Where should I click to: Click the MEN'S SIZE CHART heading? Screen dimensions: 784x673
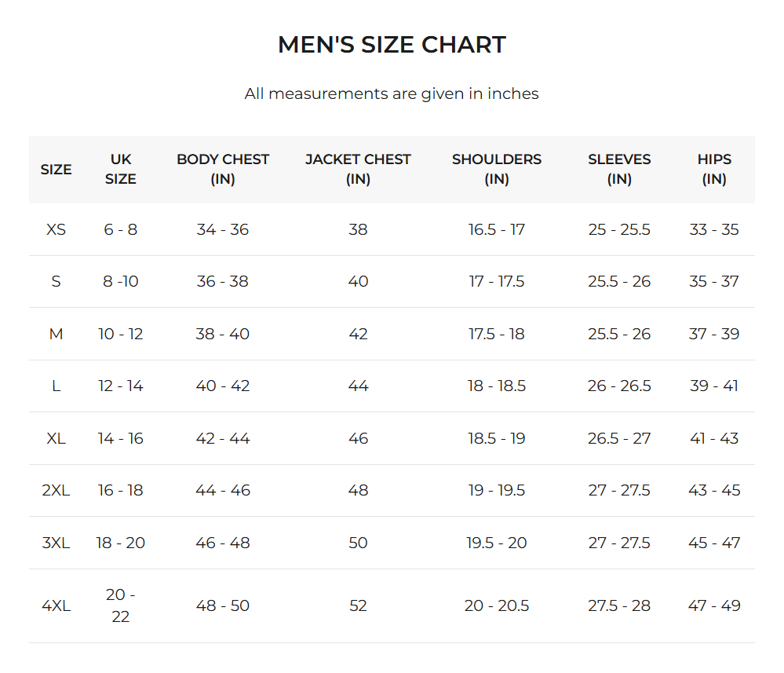pyautogui.click(x=392, y=45)
